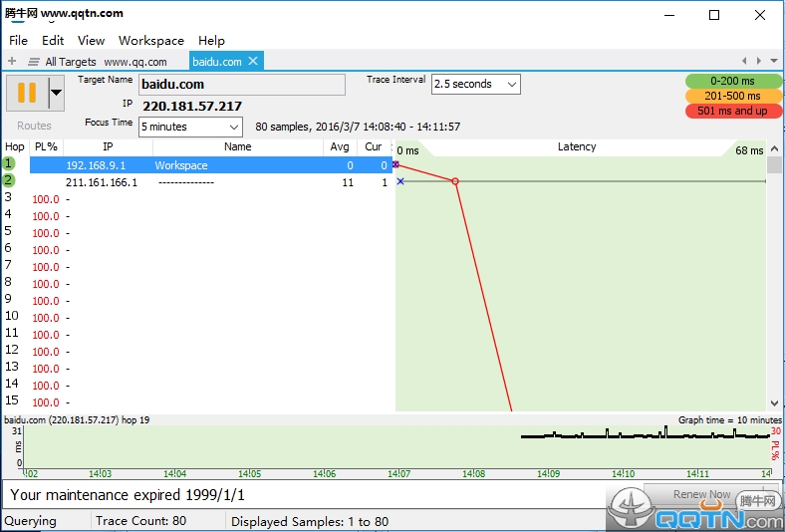
Task: Click the hop 2 latency circle marker
Action: (x=455, y=181)
